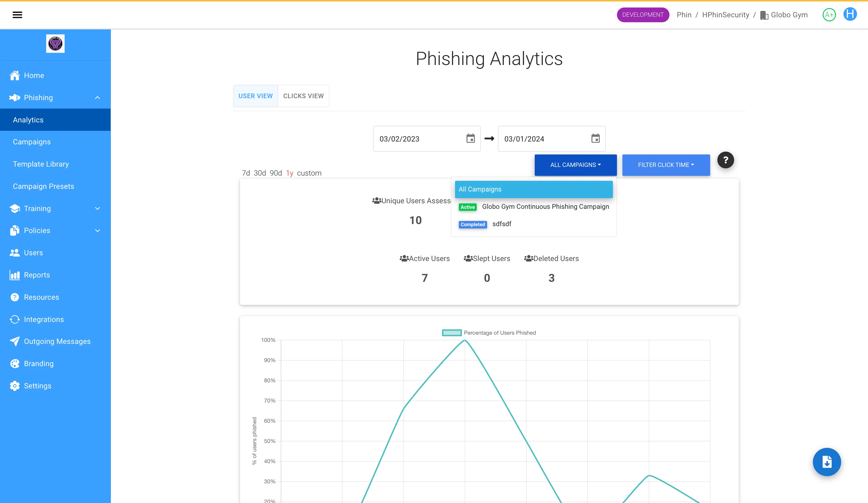
Task: Open Template Library
Action: [55, 164]
